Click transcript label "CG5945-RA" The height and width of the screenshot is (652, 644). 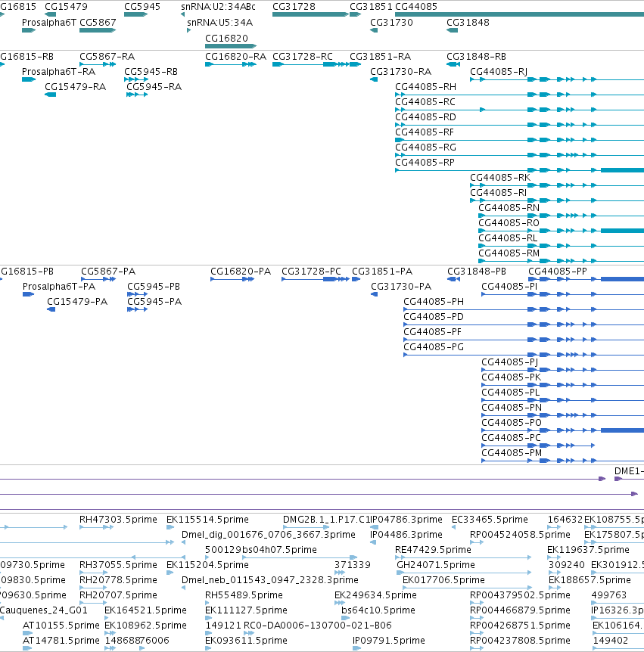click(x=154, y=87)
